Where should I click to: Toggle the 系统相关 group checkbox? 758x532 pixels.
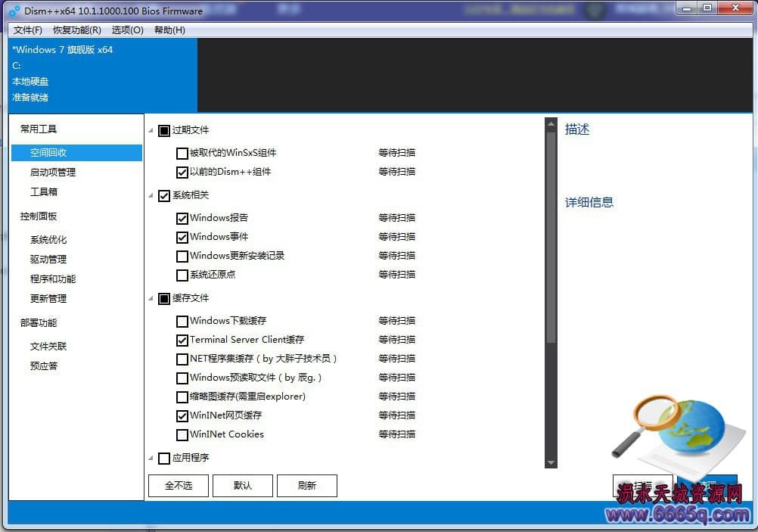pos(164,196)
